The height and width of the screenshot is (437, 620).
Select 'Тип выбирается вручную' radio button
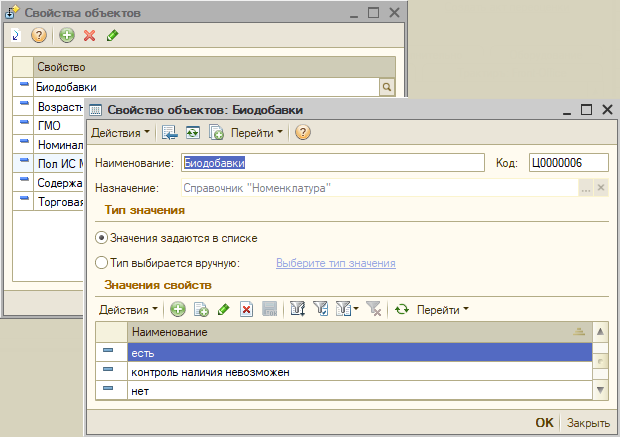click(x=101, y=263)
